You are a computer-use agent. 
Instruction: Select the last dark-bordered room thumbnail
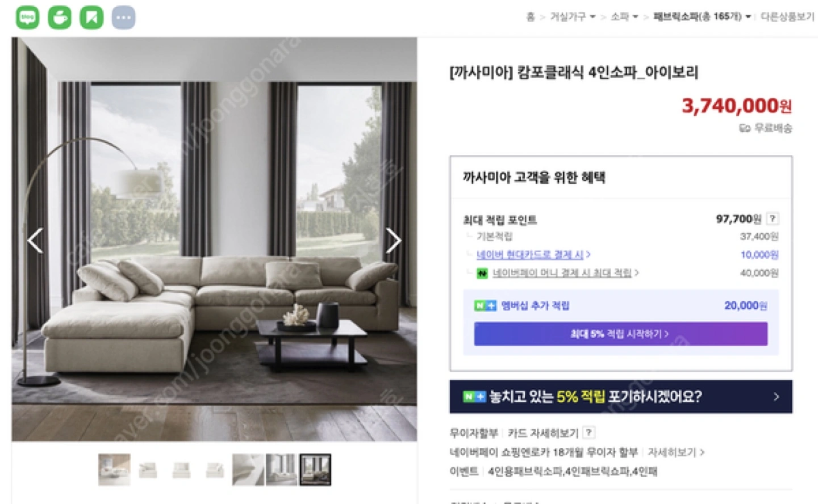pos(315,469)
